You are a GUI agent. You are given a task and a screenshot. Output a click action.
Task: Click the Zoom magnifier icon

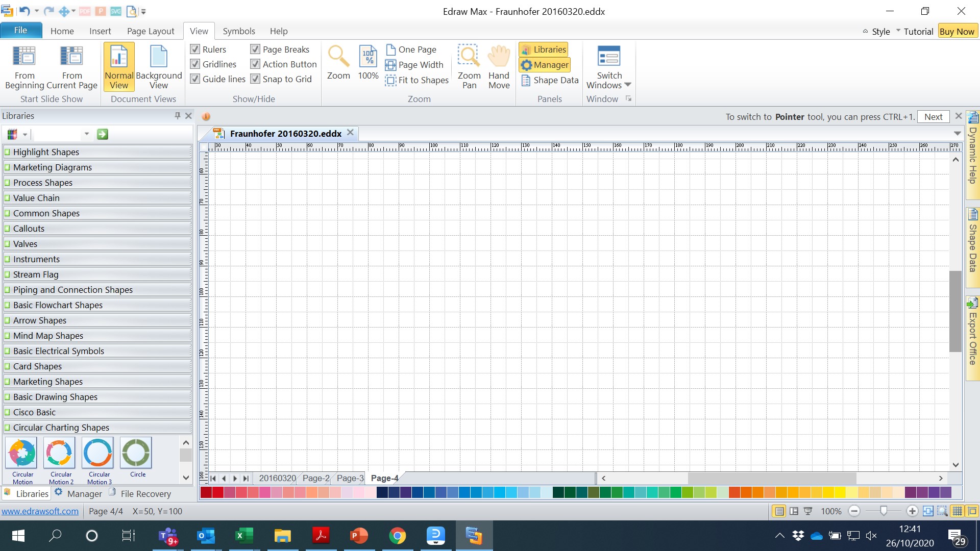338,57
